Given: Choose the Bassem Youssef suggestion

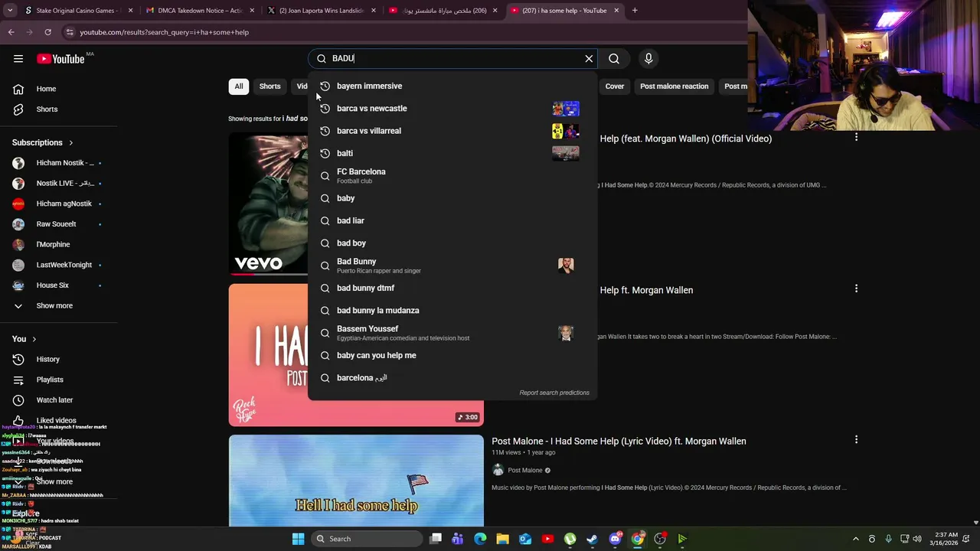Looking at the screenshot, I should click(452, 333).
